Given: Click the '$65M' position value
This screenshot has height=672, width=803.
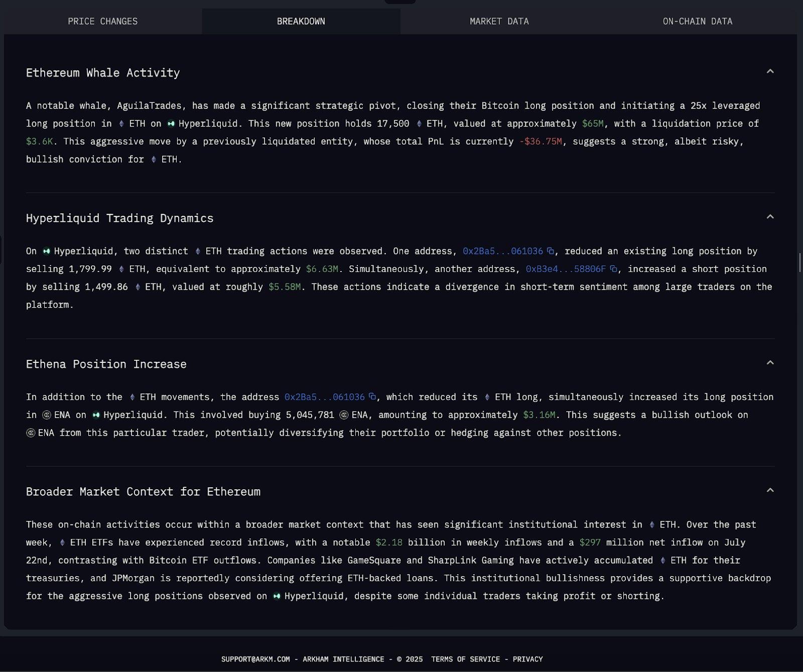Looking at the screenshot, I should 593,123.
